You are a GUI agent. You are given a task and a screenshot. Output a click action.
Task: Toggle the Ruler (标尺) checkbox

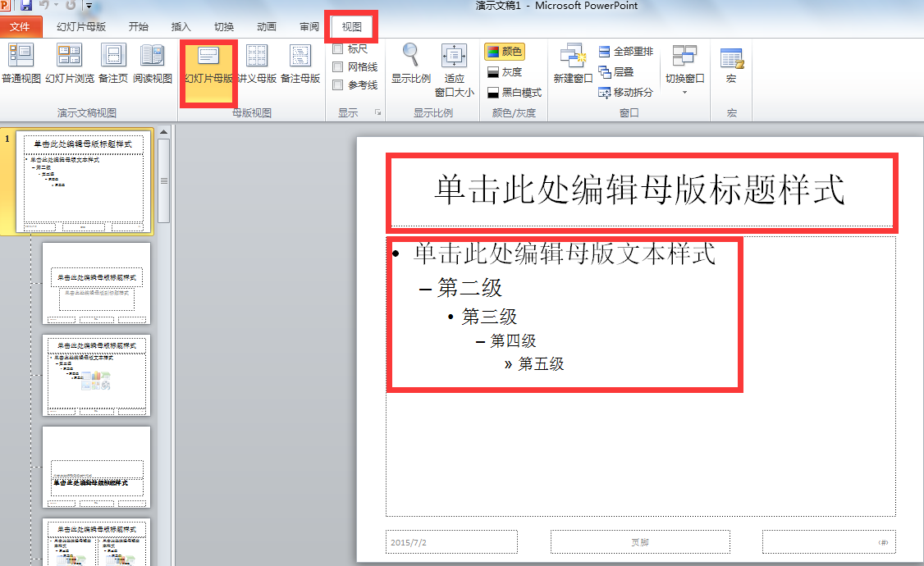click(x=337, y=49)
